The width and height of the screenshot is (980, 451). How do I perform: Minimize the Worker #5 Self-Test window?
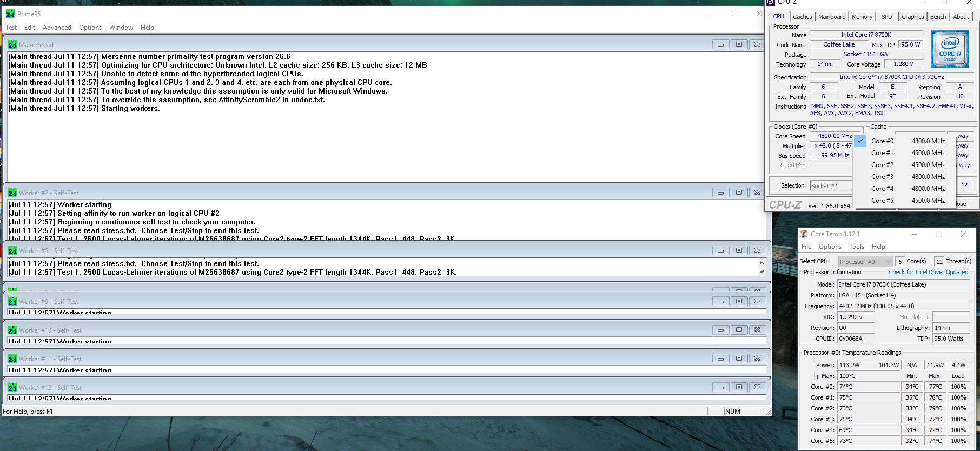720,250
